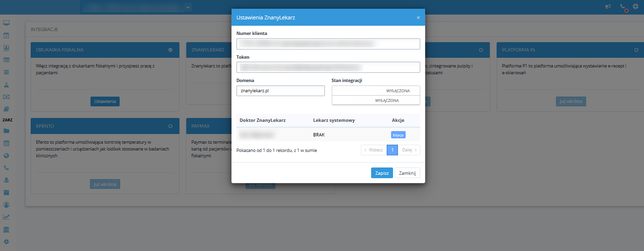Go to previous page with Wstecz
The width and height of the screenshot is (644, 251).
coord(374,150)
